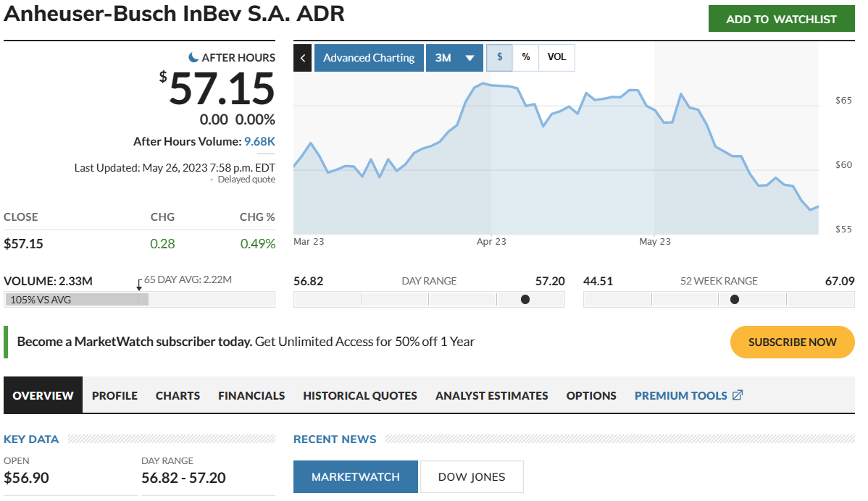Click the after-hours moon icon
Screen dimensions: 868x501
click(x=193, y=57)
